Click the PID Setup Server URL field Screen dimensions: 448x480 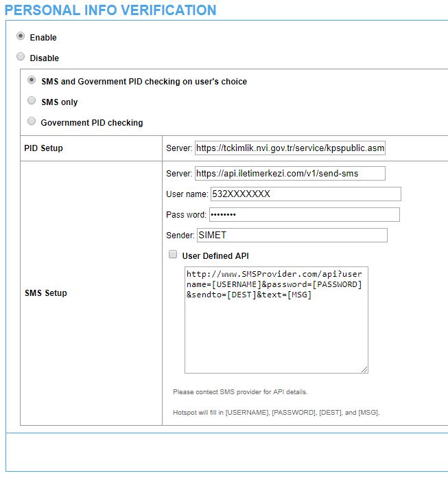pos(290,148)
